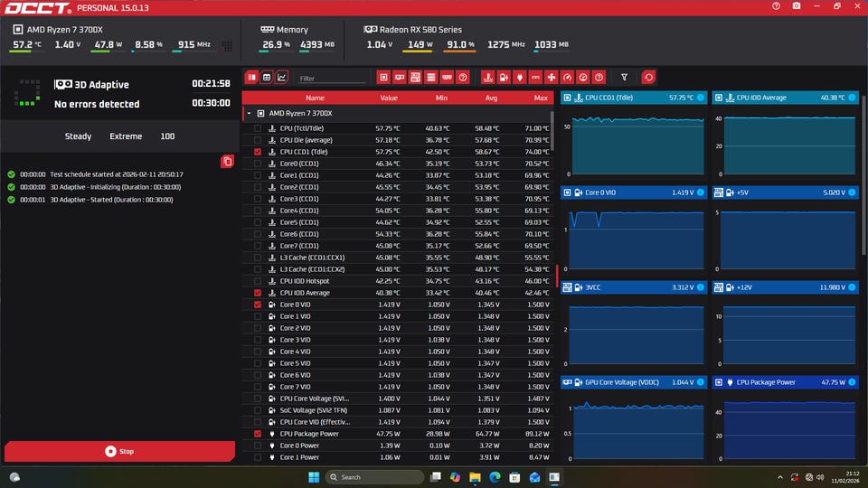868x488 pixels.
Task: Filter sensors by motherboard icon
Action: point(415,78)
